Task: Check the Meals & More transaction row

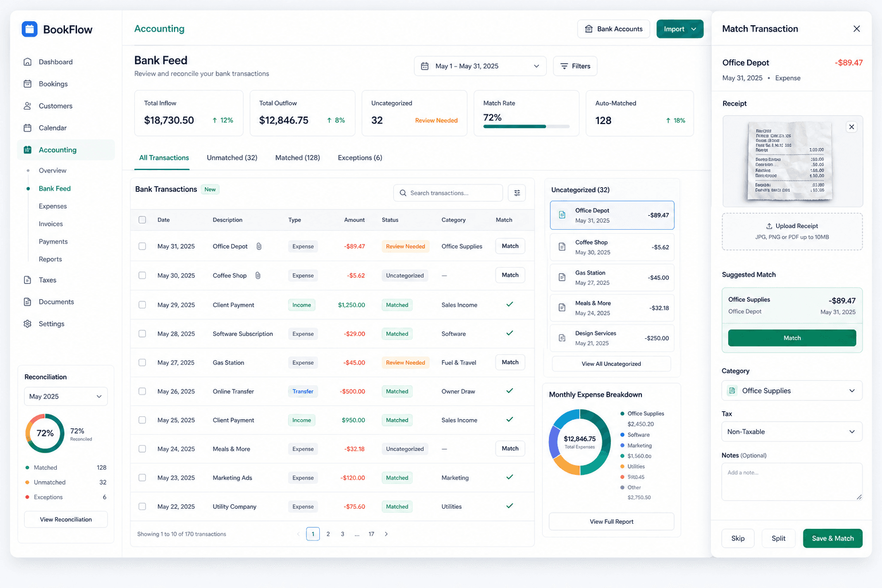Action: click(x=142, y=449)
